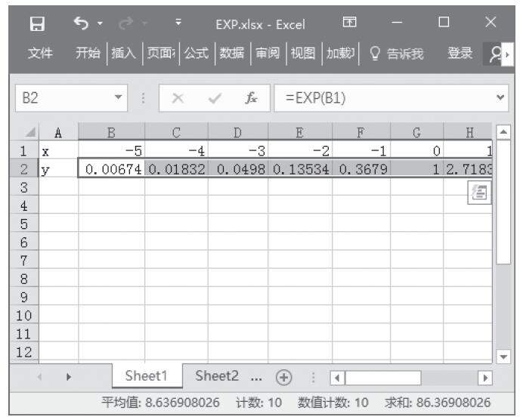Click the Ribbon Display Options icon
The image size is (523, 420).
click(350, 24)
